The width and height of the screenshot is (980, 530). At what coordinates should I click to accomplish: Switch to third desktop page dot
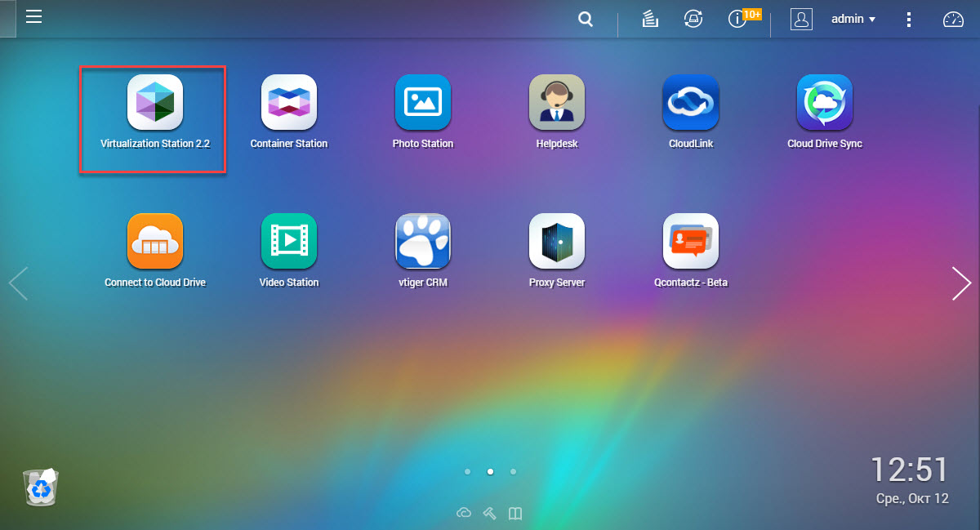tap(513, 471)
